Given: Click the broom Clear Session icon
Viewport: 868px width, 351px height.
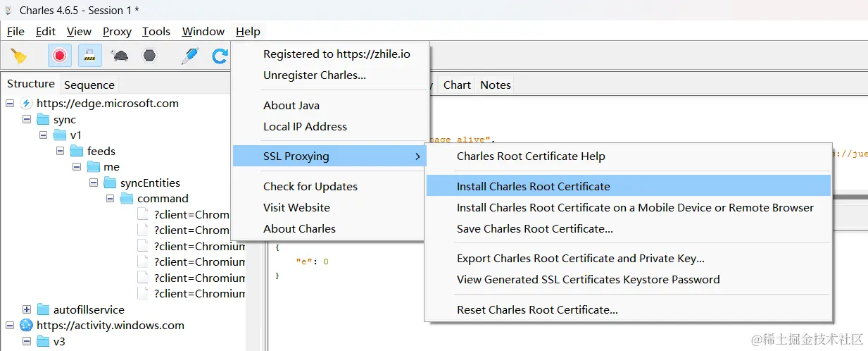Looking at the screenshot, I should coord(19,56).
